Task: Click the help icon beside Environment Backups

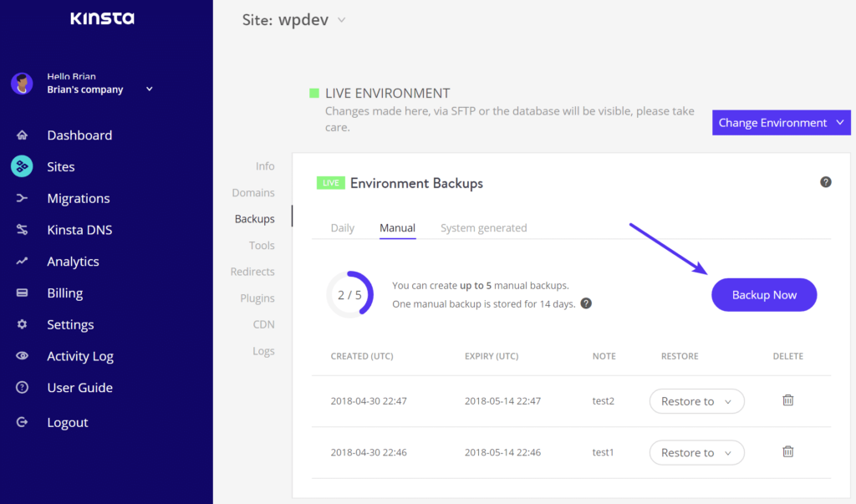Action: [825, 182]
